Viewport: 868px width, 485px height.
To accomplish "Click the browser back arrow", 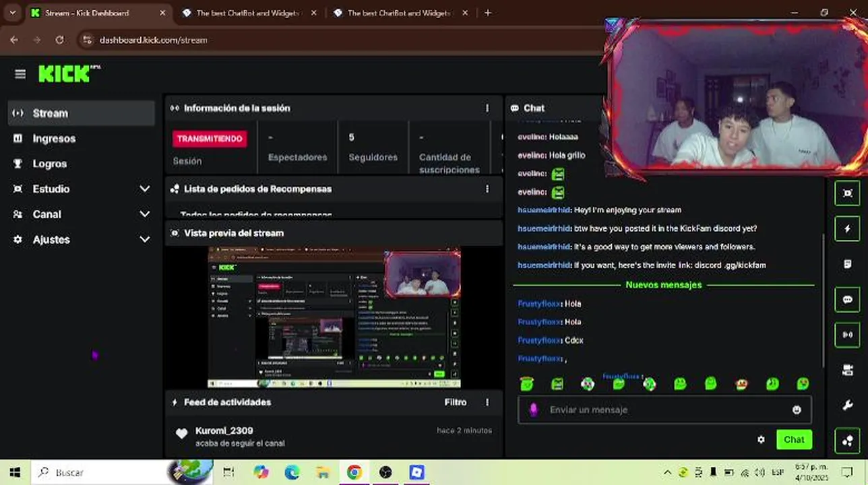I will [x=14, y=40].
